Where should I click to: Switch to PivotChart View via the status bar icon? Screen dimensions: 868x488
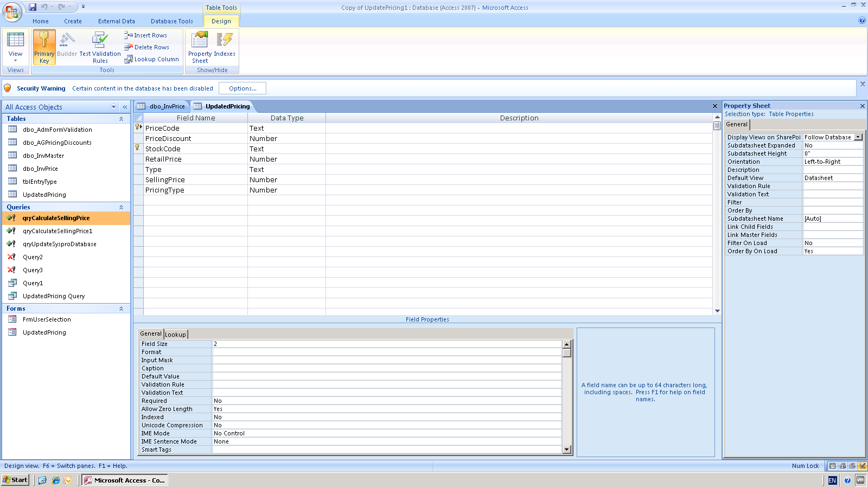(x=852, y=466)
